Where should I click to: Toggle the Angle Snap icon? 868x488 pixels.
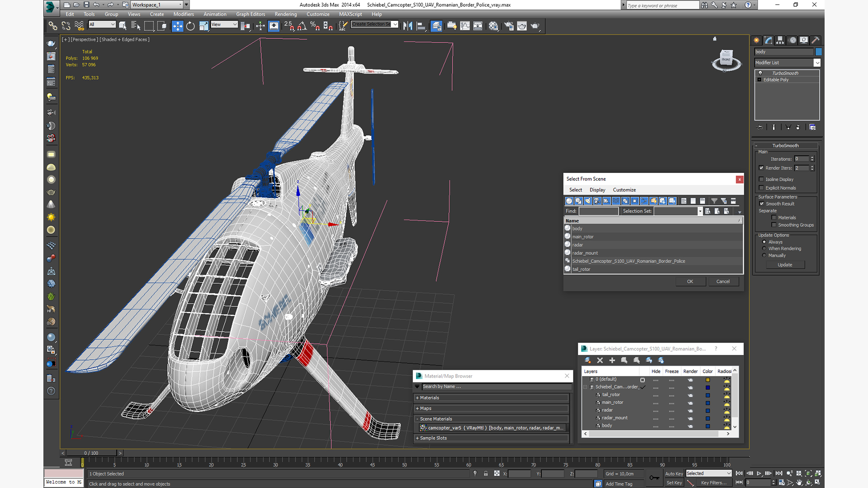(x=302, y=26)
